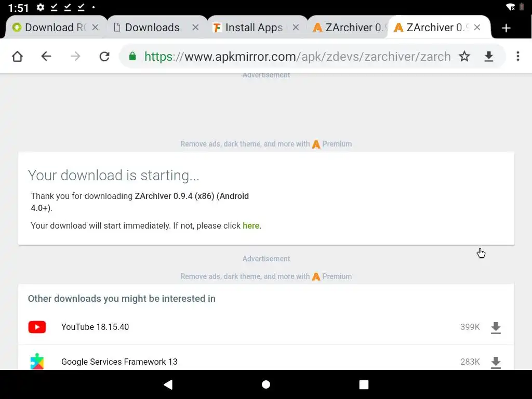Viewport: 532px width, 399px height.
Task: Switch to the Download R tab
Action: coord(55,27)
